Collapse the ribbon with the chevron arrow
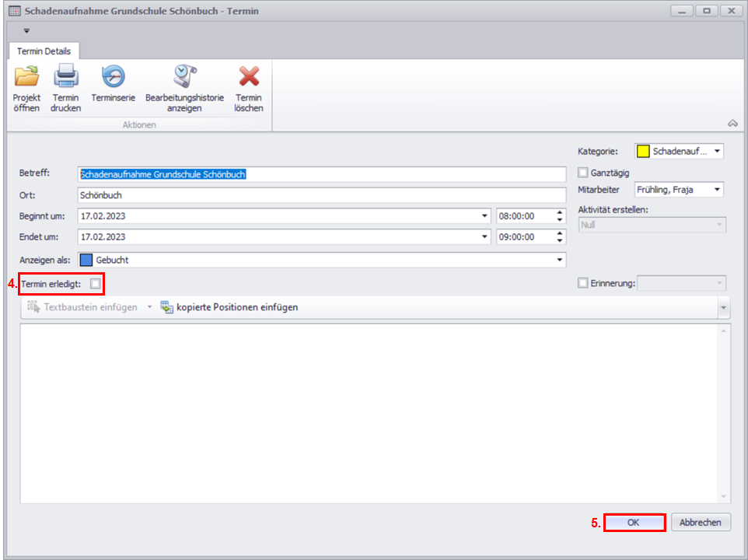The width and height of the screenshot is (748, 560). [x=732, y=123]
